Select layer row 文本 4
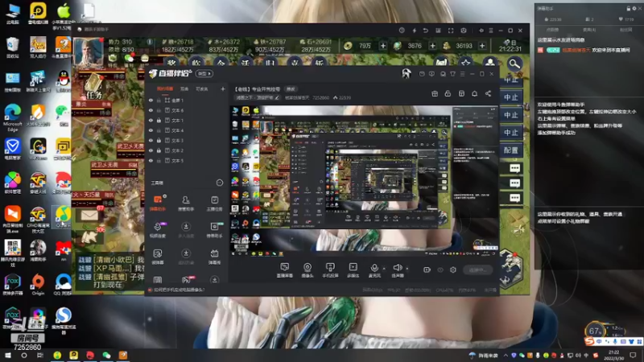 click(187, 130)
